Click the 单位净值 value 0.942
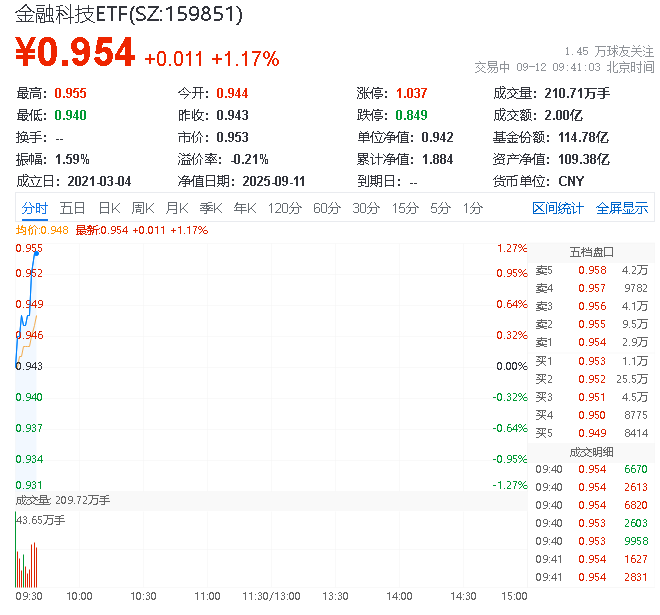 tap(437, 138)
